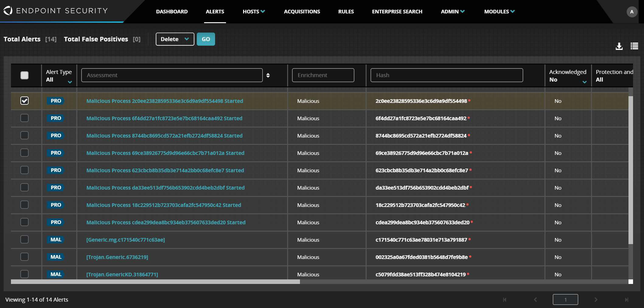Toggle the select-all header checkbox
644x308 pixels.
pyautogui.click(x=24, y=75)
